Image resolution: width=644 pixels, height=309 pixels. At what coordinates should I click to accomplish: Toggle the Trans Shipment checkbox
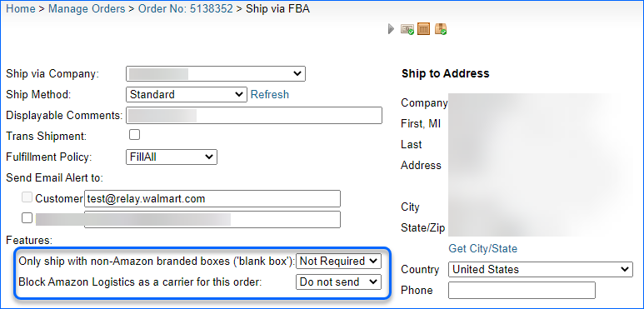click(134, 135)
